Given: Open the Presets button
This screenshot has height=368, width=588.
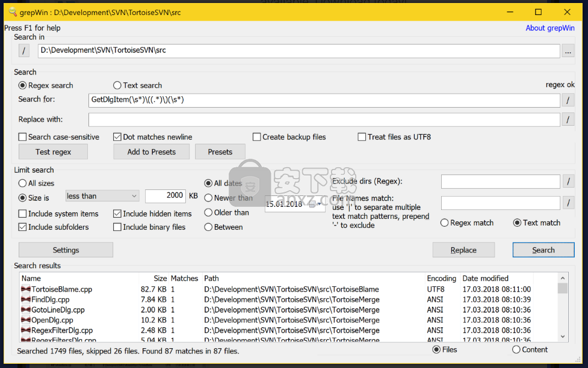Looking at the screenshot, I should coord(220,152).
